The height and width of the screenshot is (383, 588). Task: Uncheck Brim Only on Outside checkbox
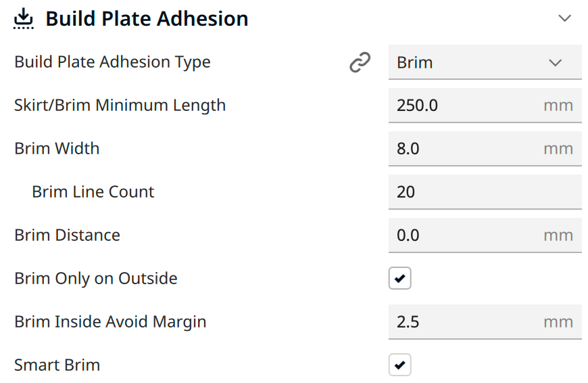(399, 278)
